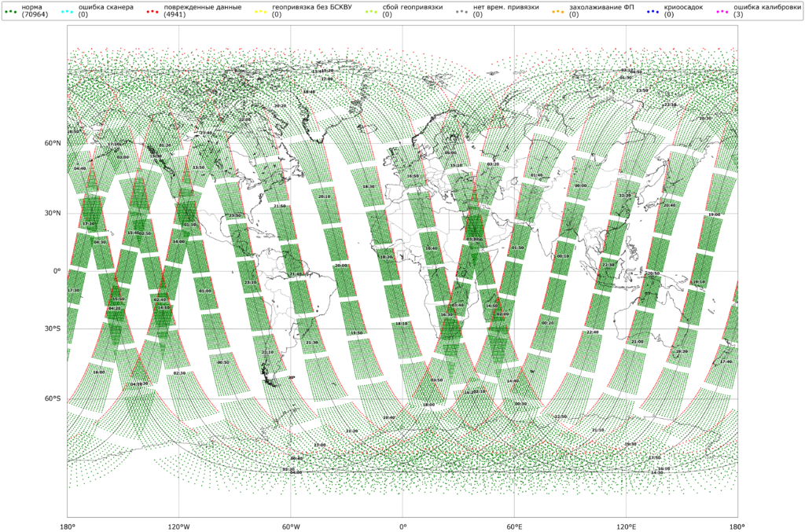Click the 00:50 swath time label
805x532 pixels.
tap(223, 362)
